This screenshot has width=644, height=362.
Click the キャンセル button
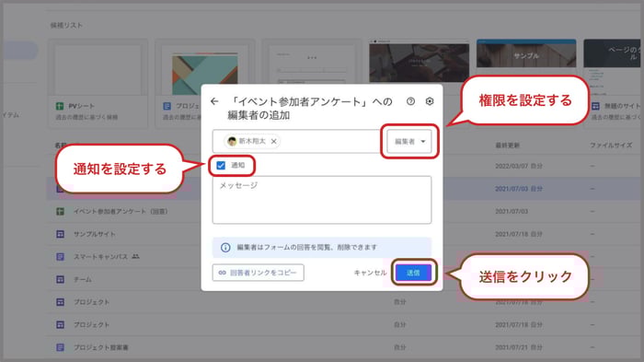(x=370, y=273)
